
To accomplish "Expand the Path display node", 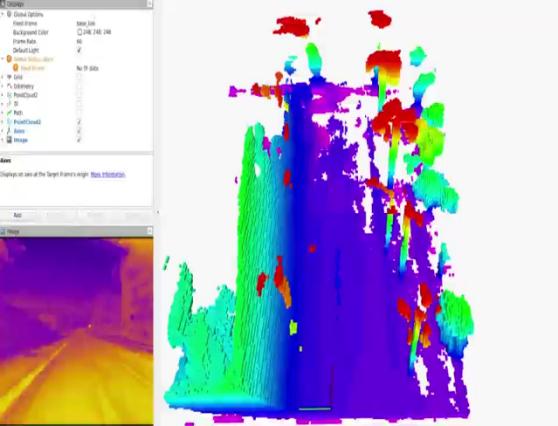I will coord(2,113).
